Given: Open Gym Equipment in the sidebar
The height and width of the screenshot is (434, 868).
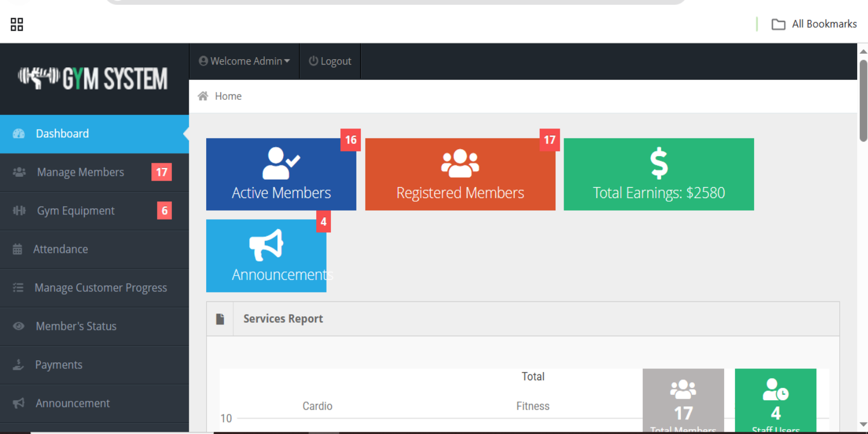Looking at the screenshot, I should [x=94, y=211].
